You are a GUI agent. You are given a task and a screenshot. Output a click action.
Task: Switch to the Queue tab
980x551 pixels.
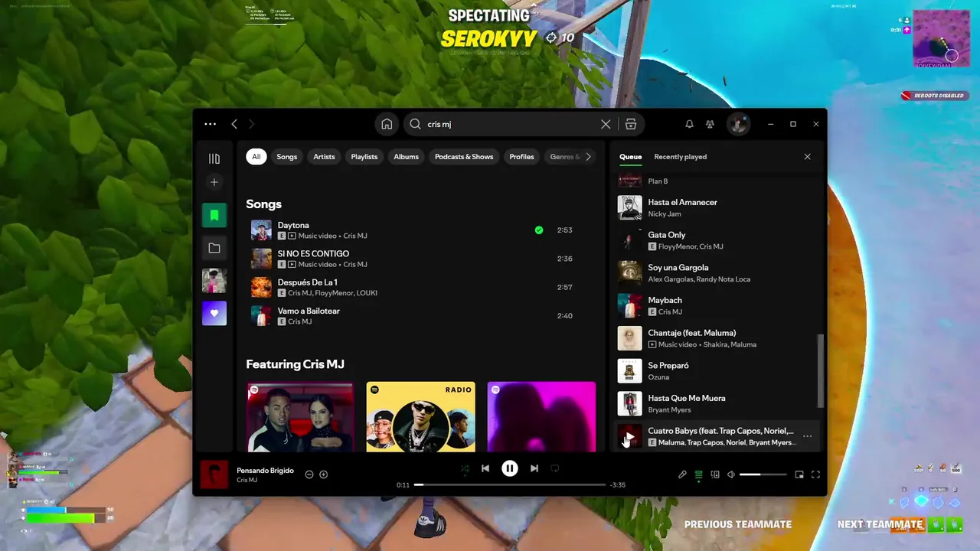pyautogui.click(x=630, y=157)
